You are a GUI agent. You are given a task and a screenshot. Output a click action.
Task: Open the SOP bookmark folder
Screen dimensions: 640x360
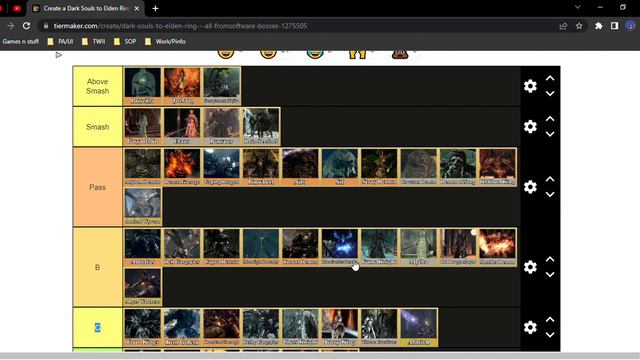pos(125,41)
